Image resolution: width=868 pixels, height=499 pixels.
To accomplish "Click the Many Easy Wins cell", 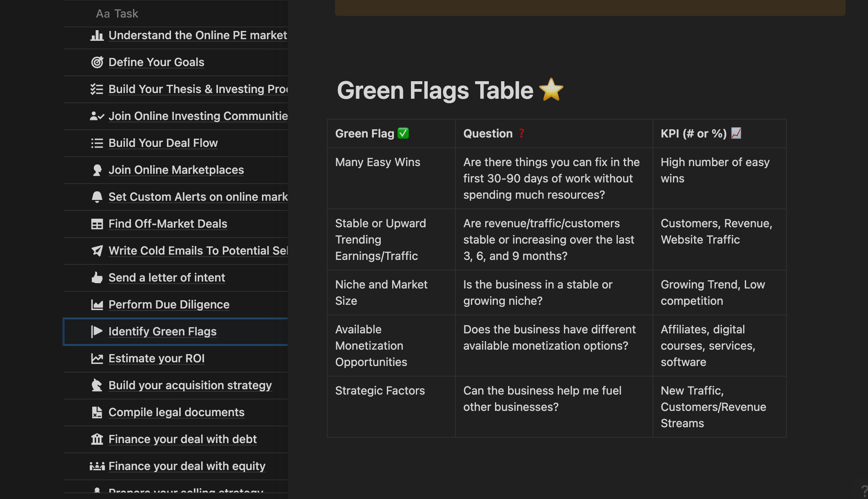I will (x=391, y=178).
